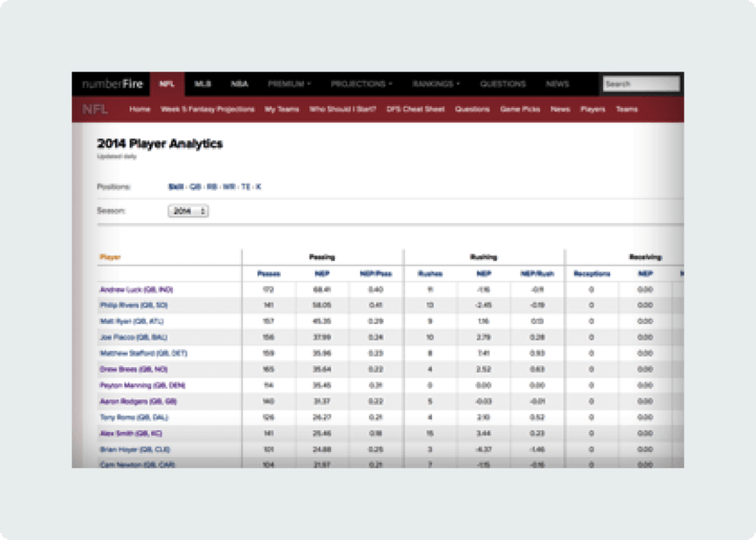Sort by Passes column
This screenshot has height=540, width=756.
click(269, 274)
